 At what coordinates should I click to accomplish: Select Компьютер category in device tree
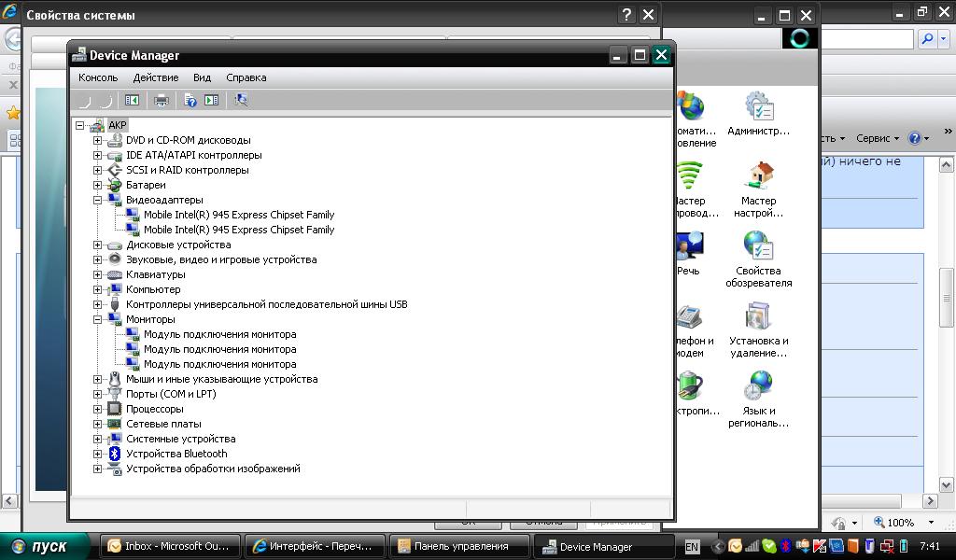[153, 289]
